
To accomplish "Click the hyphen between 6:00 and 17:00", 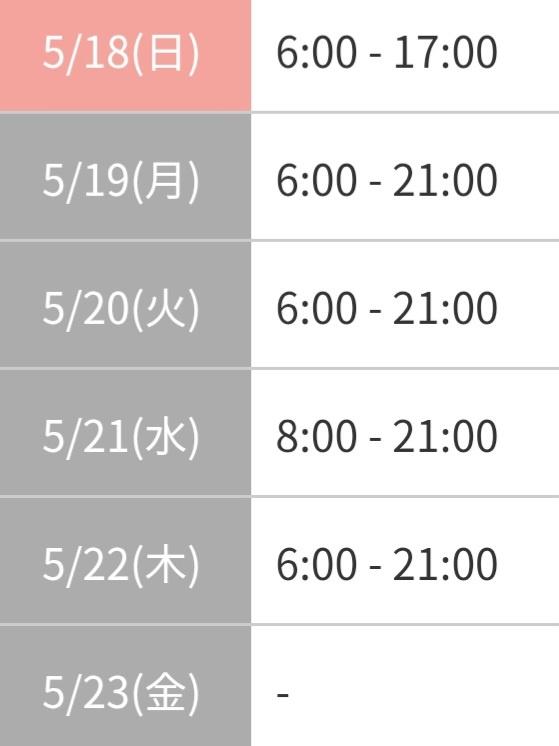I will 375,55.
